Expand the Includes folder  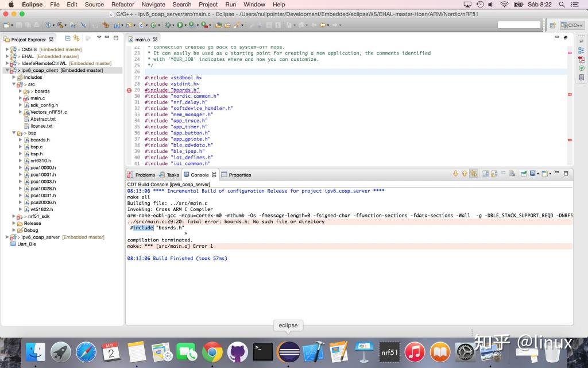point(14,77)
